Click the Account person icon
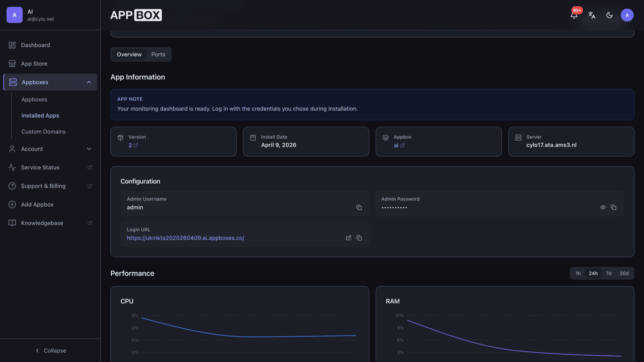Image resolution: width=644 pixels, height=362 pixels. (12, 149)
